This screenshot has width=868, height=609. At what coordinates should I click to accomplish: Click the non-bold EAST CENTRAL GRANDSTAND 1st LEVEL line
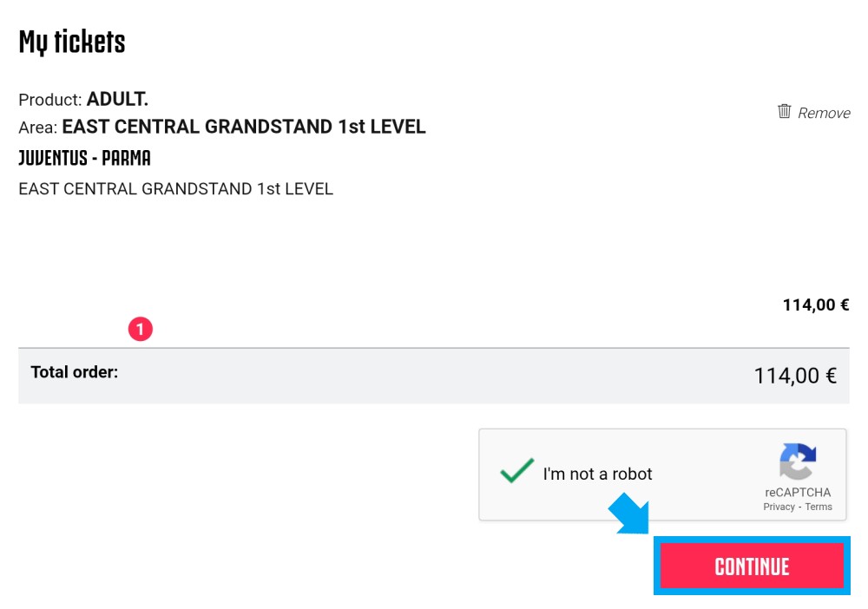point(175,189)
